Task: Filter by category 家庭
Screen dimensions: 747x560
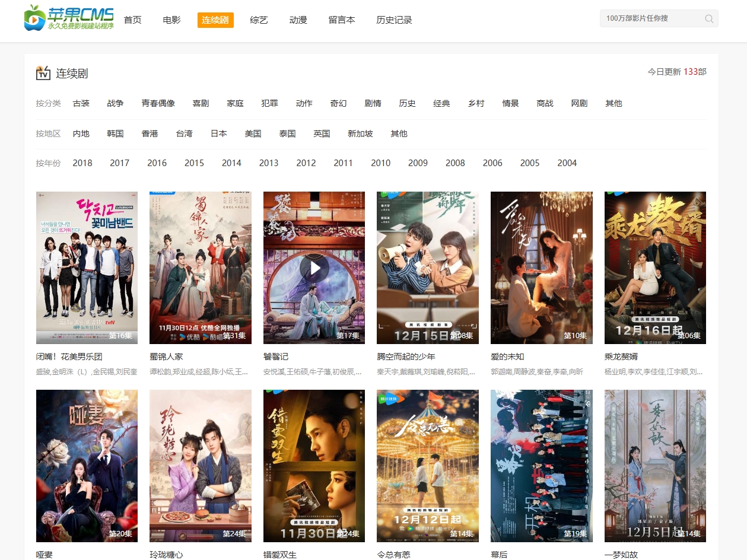Action: tap(236, 103)
